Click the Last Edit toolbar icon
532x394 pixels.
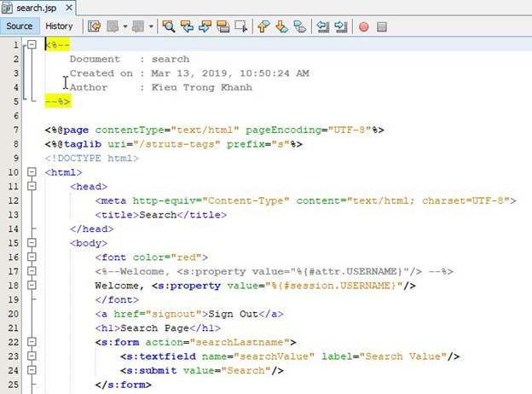tap(95, 26)
